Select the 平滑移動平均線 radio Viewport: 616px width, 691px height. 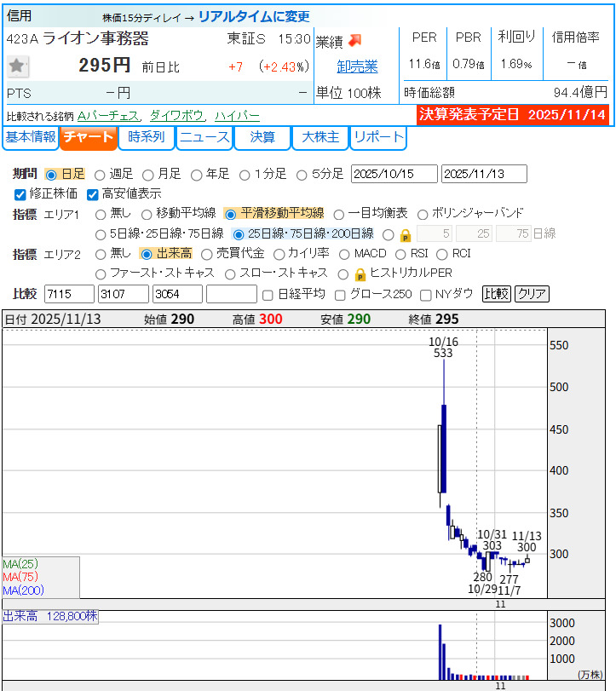coord(230,215)
